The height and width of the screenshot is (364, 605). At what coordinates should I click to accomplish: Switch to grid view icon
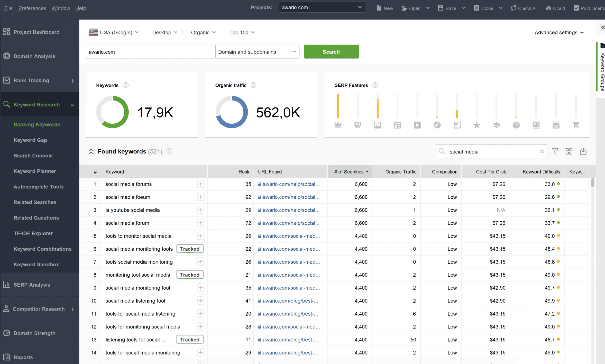click(569, 151)
